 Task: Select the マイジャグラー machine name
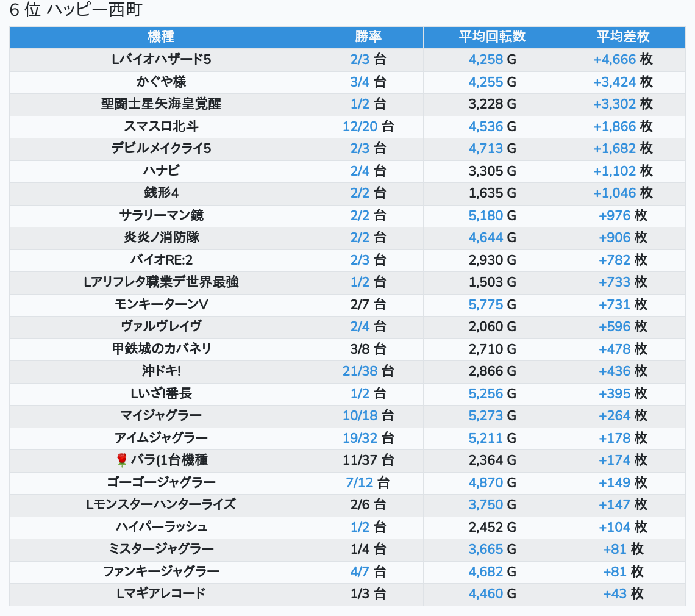[x=162, y=415]
